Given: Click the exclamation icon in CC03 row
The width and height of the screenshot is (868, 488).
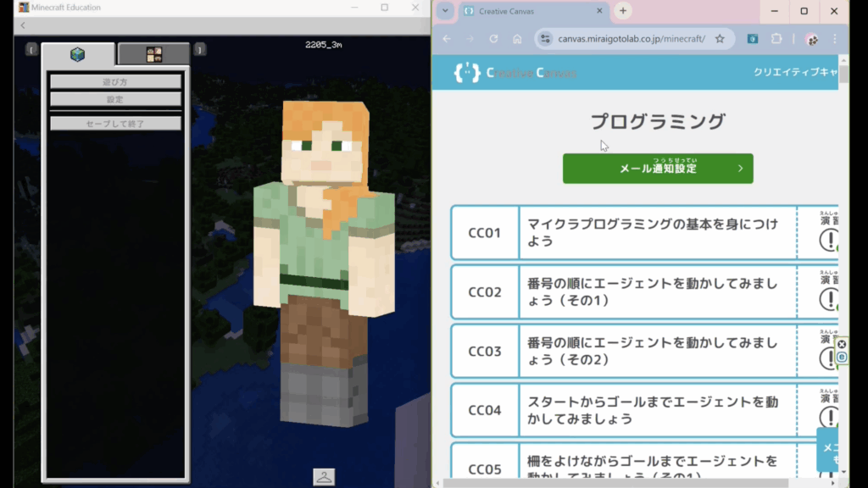Looking at the screenshot, I should [x=829, y=359].
